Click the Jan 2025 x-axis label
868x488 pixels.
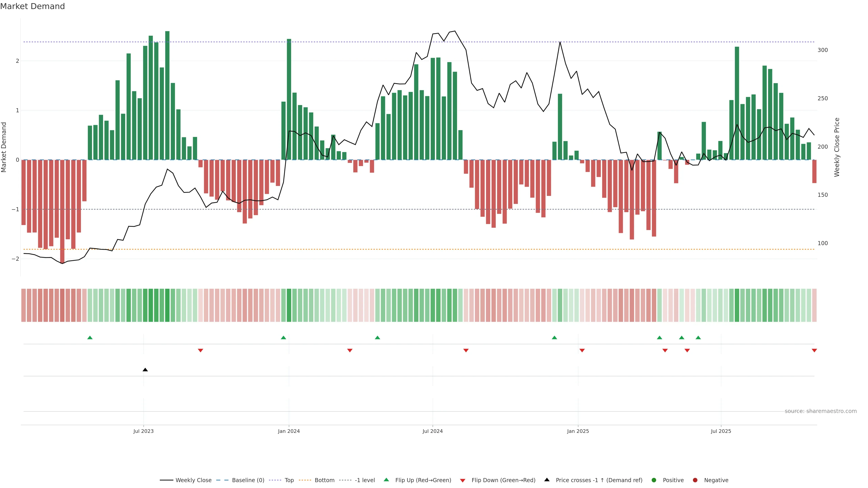pos(578,431)
